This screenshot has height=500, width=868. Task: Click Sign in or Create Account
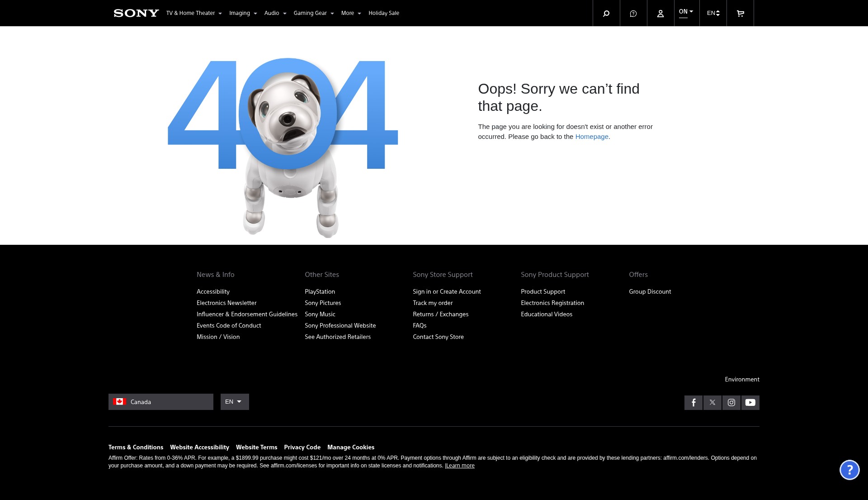(447, 292)
